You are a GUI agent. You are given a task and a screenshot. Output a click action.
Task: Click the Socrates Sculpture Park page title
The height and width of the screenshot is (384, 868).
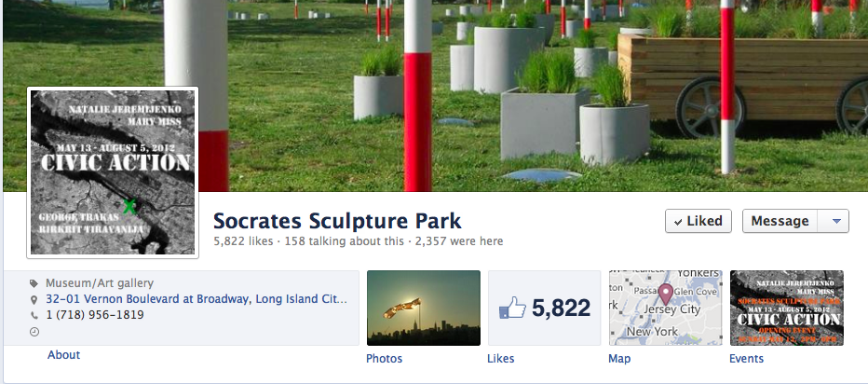coord(337,221)
